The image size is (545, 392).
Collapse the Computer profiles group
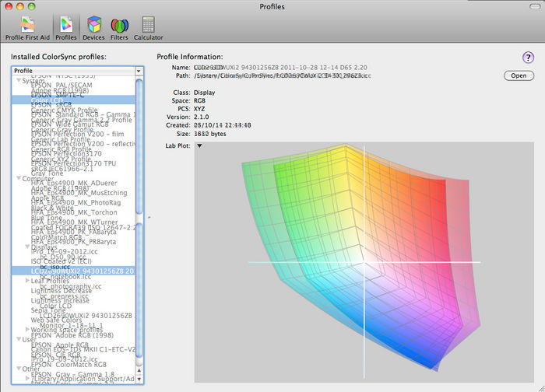click(x=19, y=178)
